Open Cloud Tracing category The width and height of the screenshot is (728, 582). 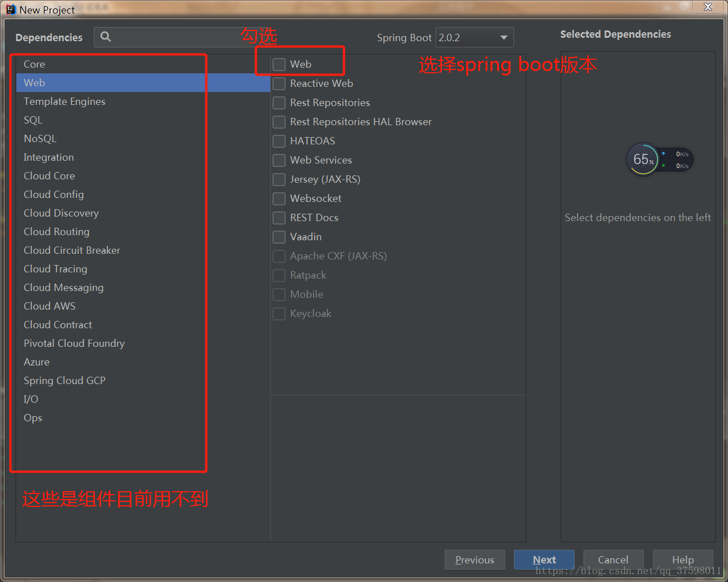143,269
